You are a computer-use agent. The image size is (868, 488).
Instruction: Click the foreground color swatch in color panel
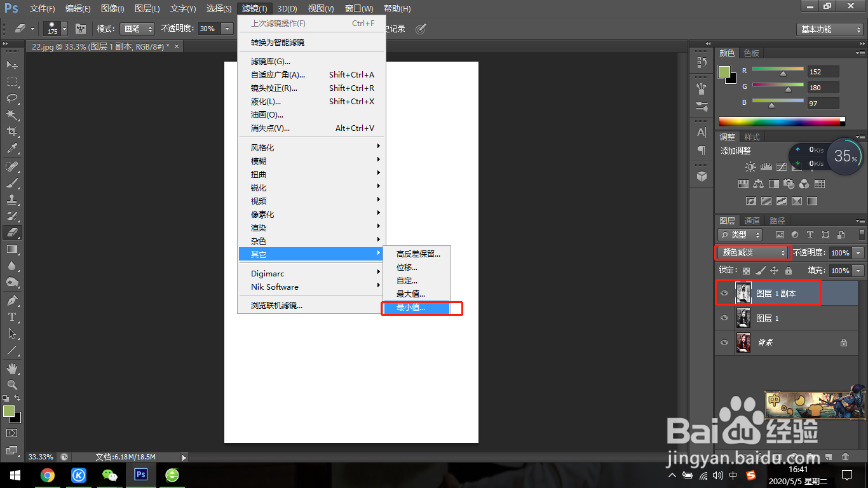click(724, 72)
